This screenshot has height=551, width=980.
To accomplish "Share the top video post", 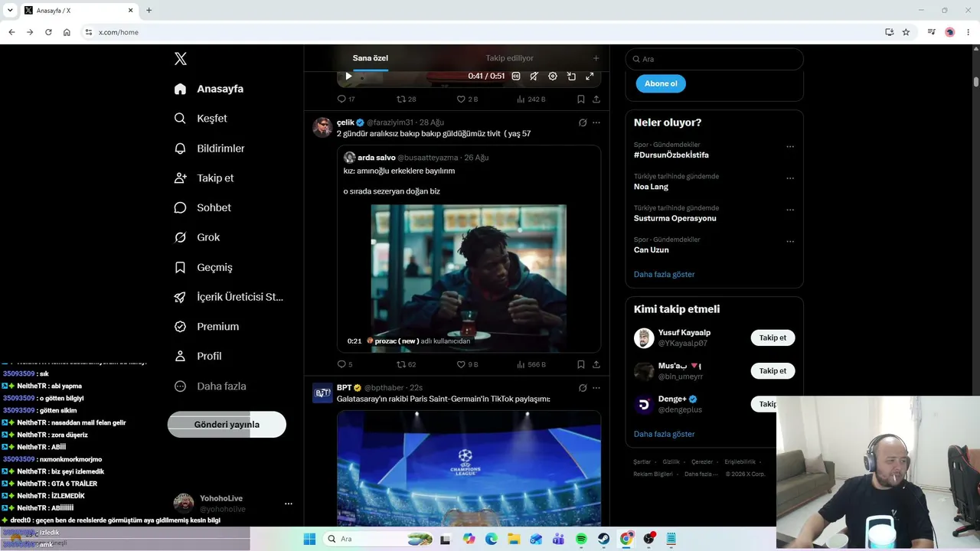I will coord(596,99).
